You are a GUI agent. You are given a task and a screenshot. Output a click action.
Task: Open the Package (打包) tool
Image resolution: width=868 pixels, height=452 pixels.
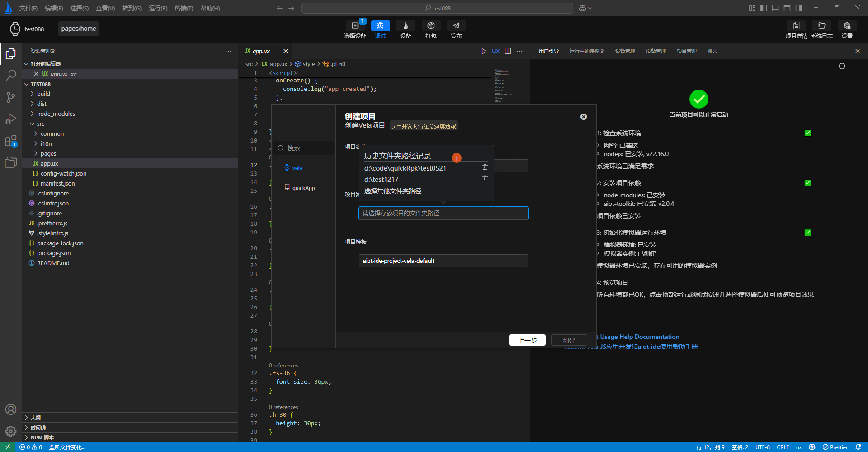(430, 26)
